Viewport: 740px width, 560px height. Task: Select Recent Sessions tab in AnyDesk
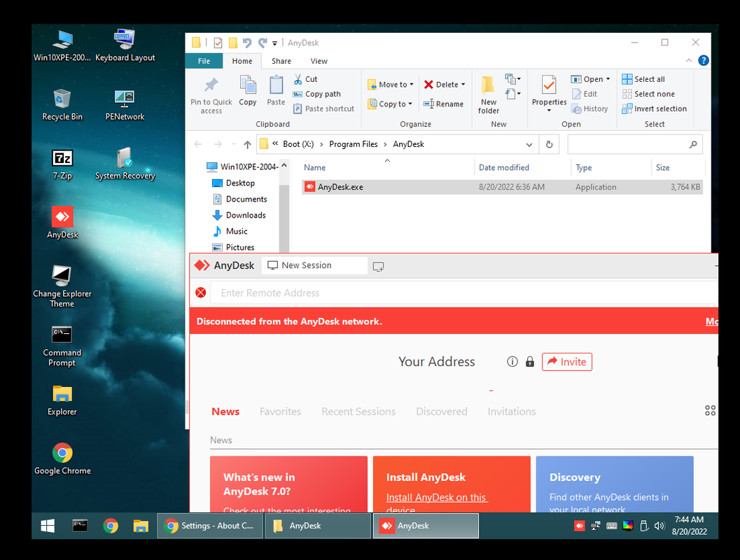[x=358, y=412]
